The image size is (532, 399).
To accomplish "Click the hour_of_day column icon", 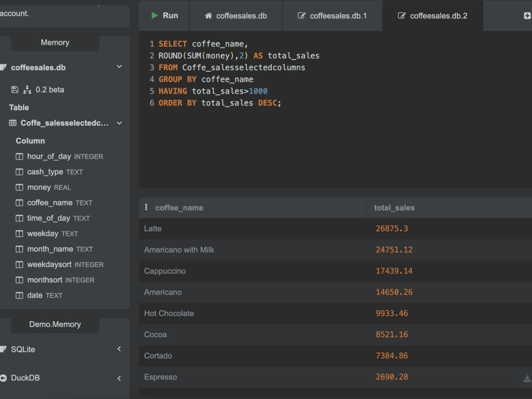I will [19, 156].
